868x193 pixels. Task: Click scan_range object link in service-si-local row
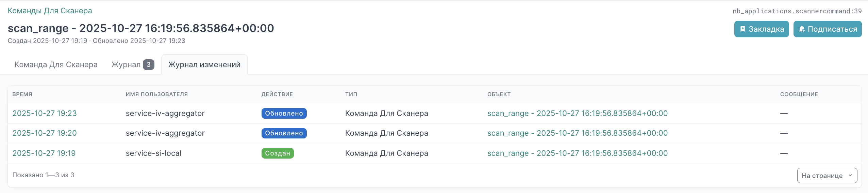(577, 153)
